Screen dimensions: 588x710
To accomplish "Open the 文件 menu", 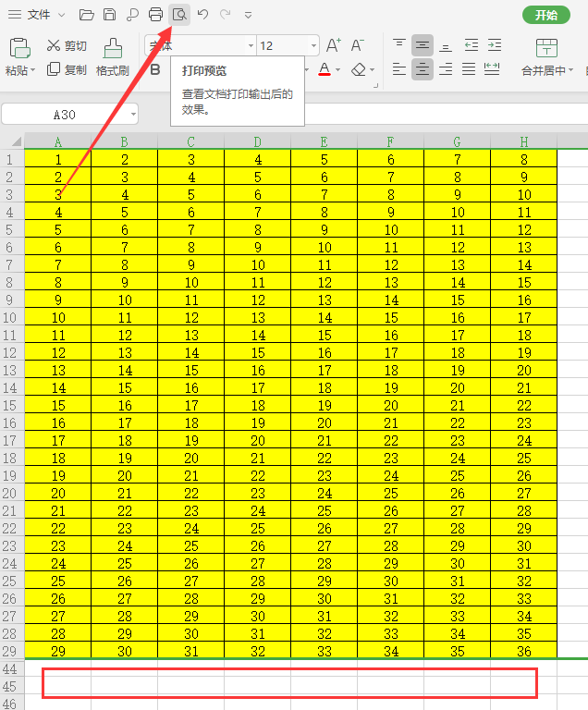I will click(x=39, y=15).
